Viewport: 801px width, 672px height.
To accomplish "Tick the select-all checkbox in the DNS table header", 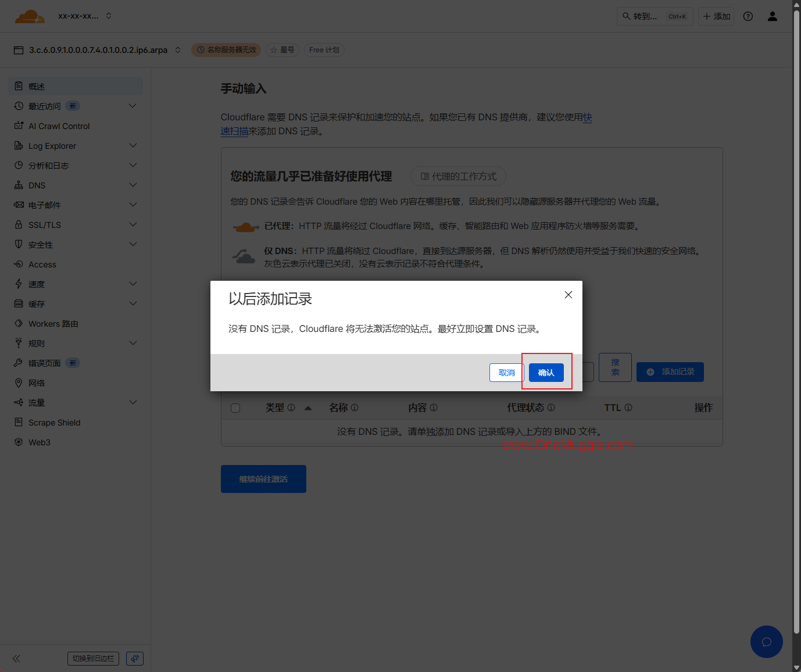I will (x=235, y=408).
